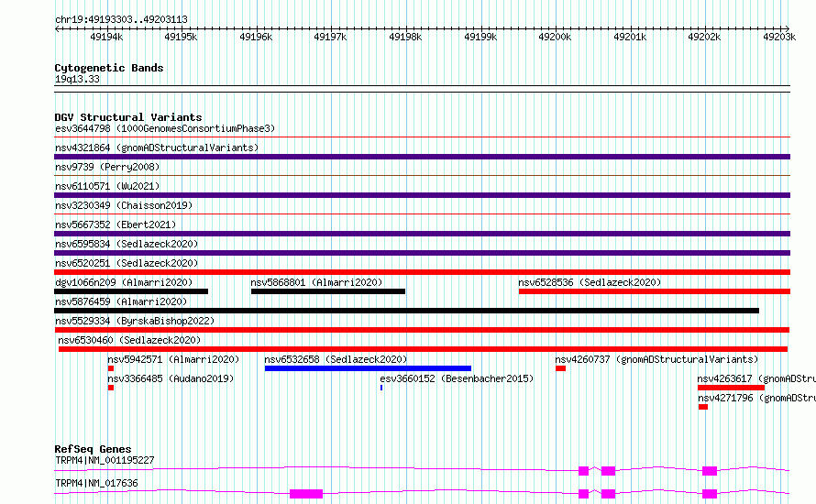This screenshot has width=816, height=504.
Task: Select variant label nsv6595834 (Sedlazeck2020)
Action: [x=127, y=244]
